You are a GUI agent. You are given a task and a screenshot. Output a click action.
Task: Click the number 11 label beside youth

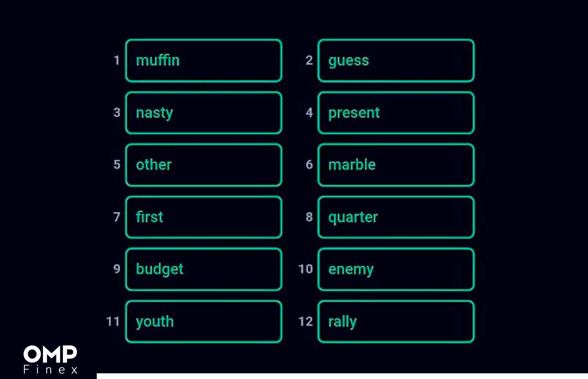113,321
